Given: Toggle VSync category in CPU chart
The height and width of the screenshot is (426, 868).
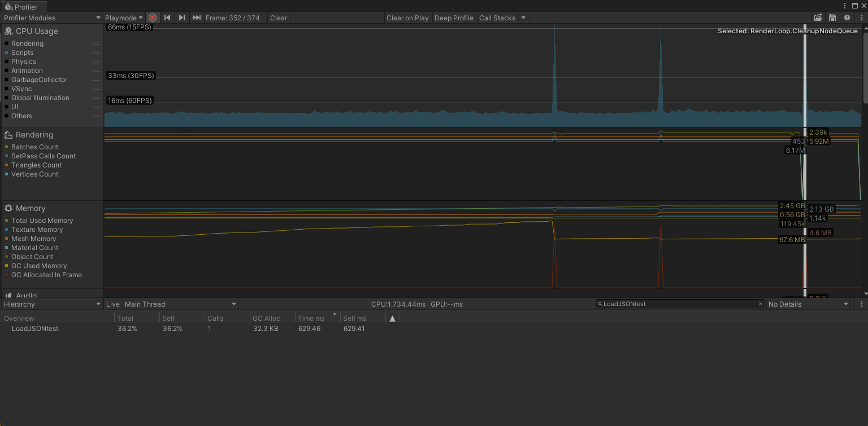Looking at the screenshot, I should [7, 89].
